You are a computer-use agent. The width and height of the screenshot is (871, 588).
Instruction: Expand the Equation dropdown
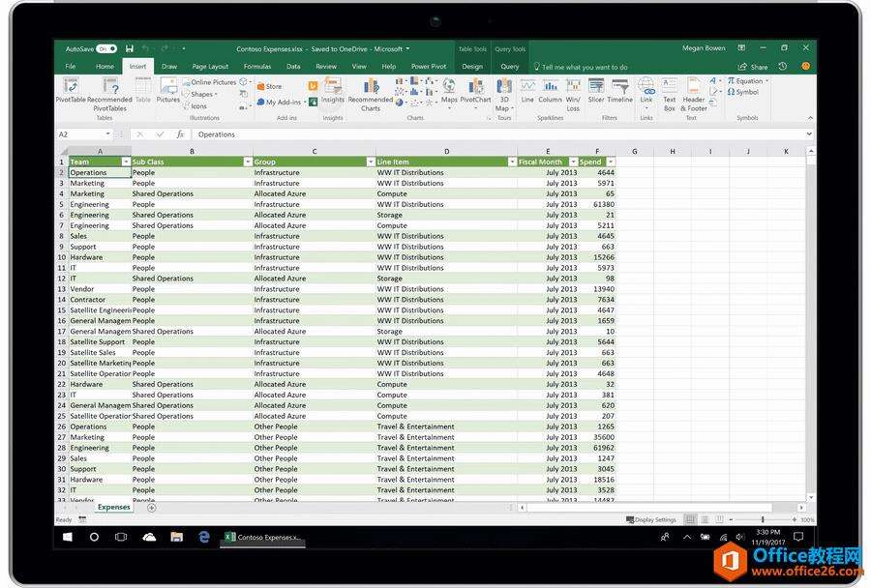coord(767,81)
